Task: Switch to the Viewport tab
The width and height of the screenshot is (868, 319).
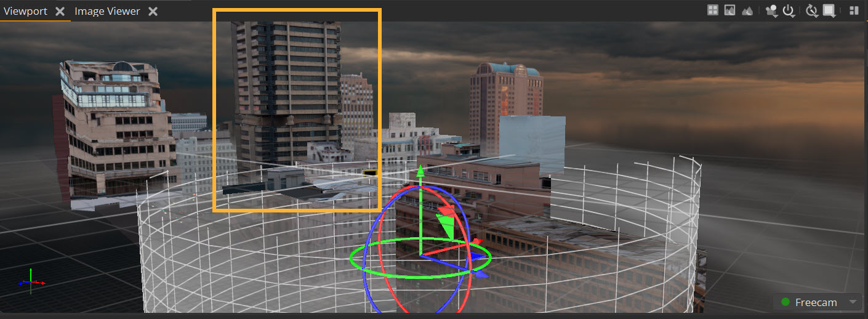Action: (25, 11)
